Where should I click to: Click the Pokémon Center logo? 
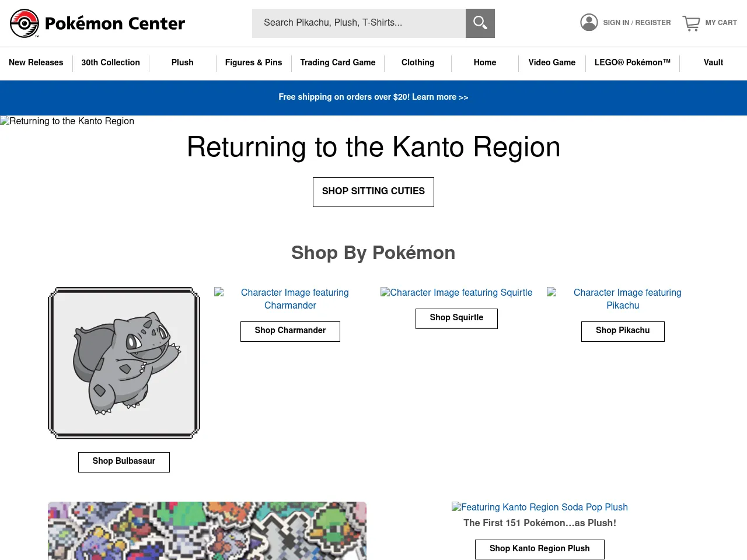click(97, 23)
